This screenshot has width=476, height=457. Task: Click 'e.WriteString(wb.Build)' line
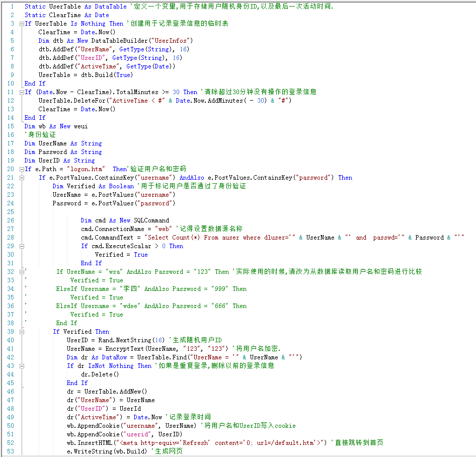pyautogui.click(x=107, y=451)
